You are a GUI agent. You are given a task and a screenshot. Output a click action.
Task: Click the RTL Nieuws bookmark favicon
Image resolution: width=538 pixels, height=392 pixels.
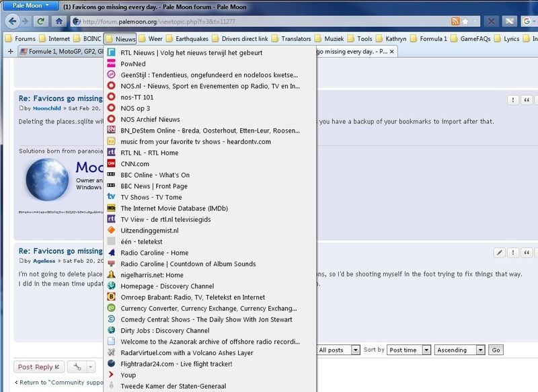coord(111,52)
